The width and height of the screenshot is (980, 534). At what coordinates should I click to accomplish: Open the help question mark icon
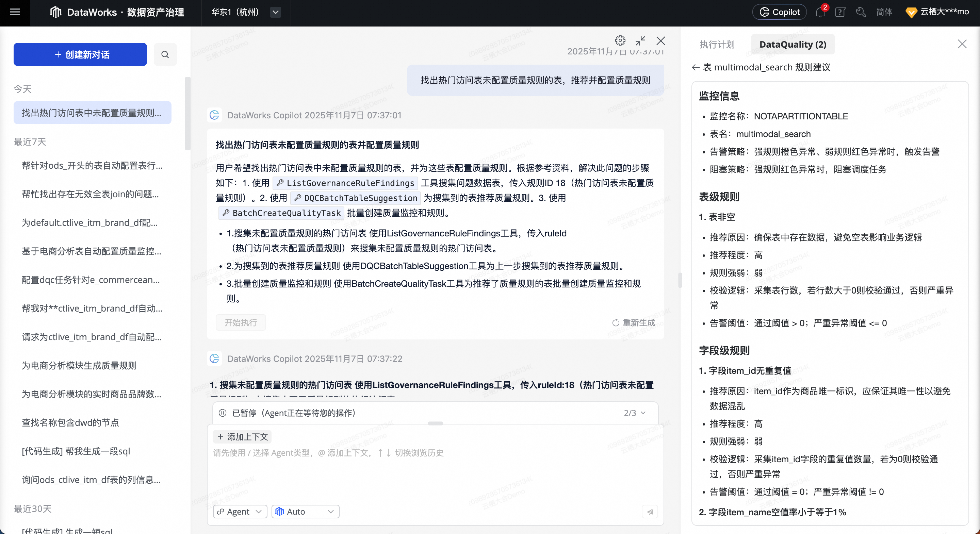(x=840, y=12)
